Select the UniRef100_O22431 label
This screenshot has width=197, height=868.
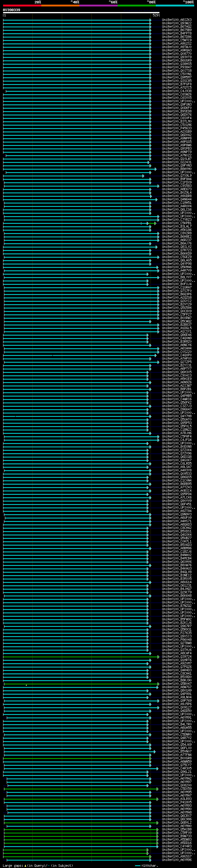(x=177, y=162)
